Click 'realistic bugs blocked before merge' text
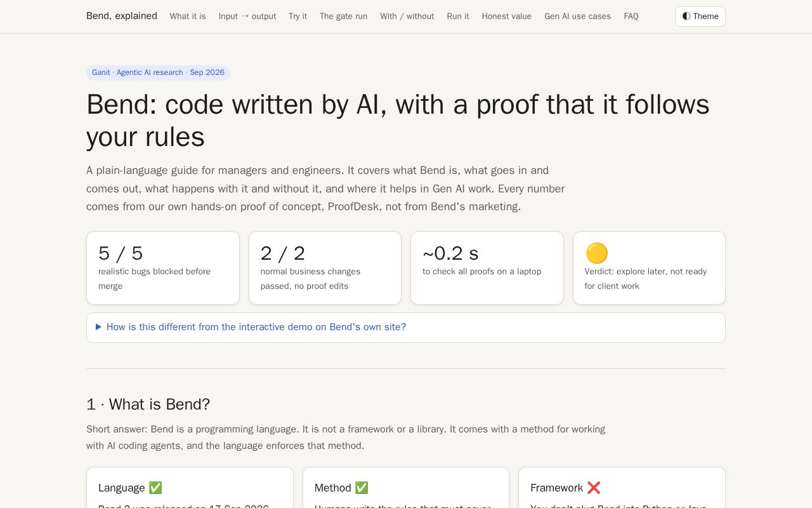This screenshot has width=812, height=508. coord(154,279)
